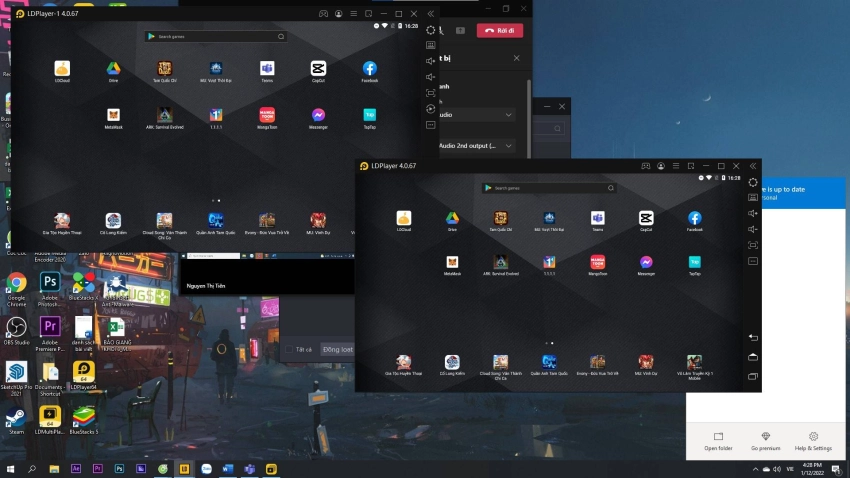
Task: Click the "Đồng loạt" button
Action: (337, 350)
